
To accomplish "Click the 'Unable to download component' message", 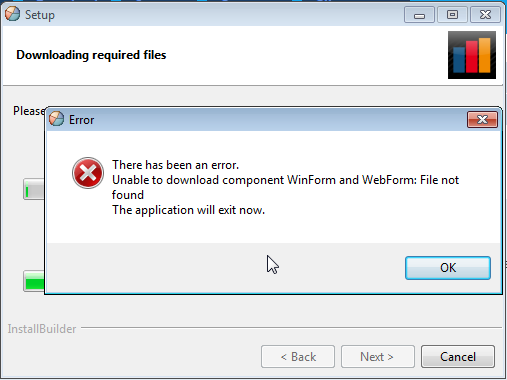I will (285, 187).
